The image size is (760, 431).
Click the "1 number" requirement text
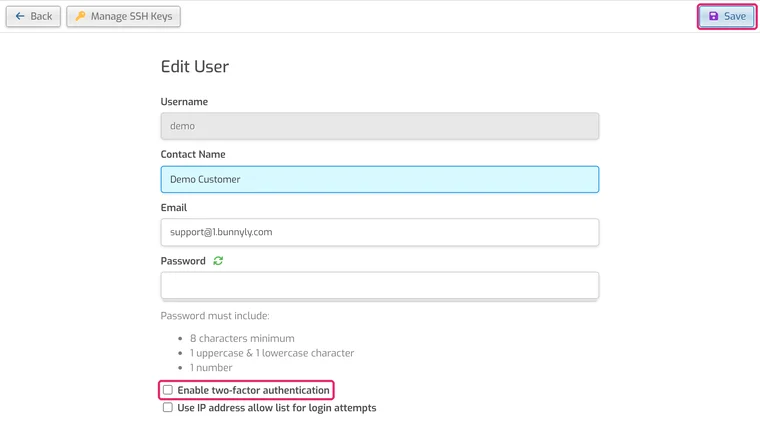[x=211, y=367]
